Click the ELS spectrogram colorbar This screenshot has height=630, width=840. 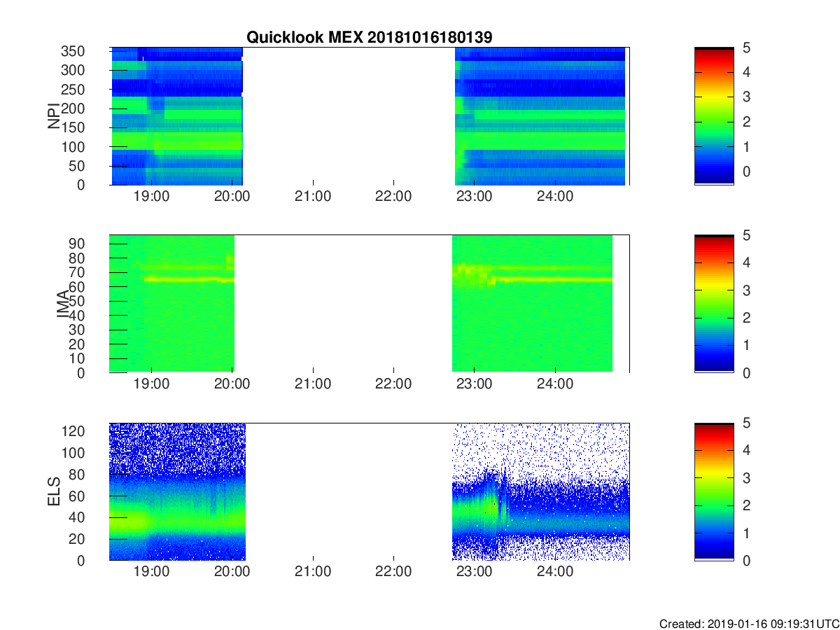(x=714, y=491)
